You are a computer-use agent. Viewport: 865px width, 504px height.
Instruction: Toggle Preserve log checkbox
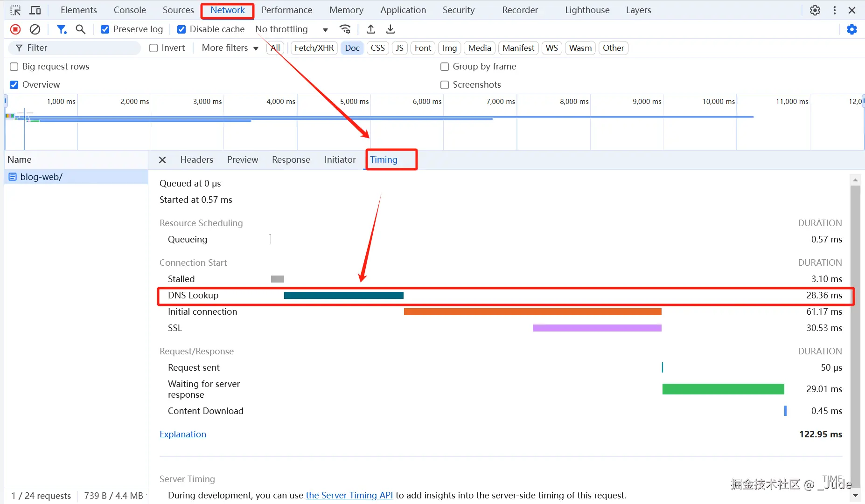105,29
